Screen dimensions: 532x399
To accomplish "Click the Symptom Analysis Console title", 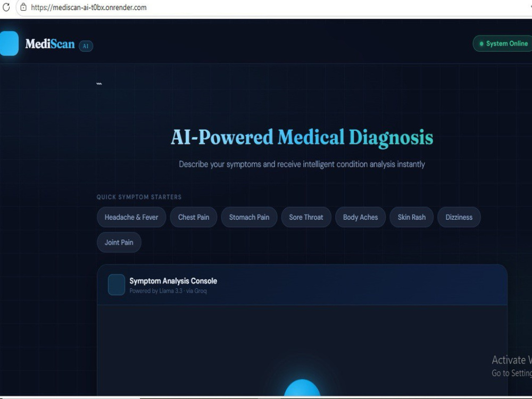I will (x=173, y=281).
